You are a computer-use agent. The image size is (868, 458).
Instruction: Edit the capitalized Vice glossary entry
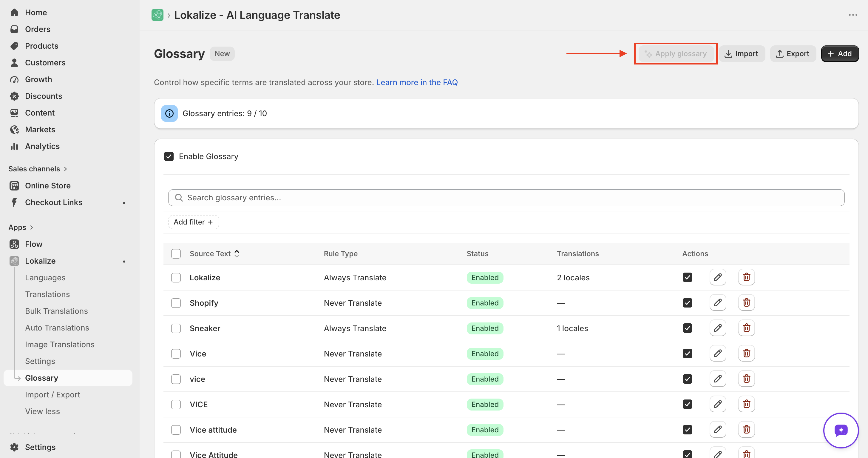pos(718,354)
